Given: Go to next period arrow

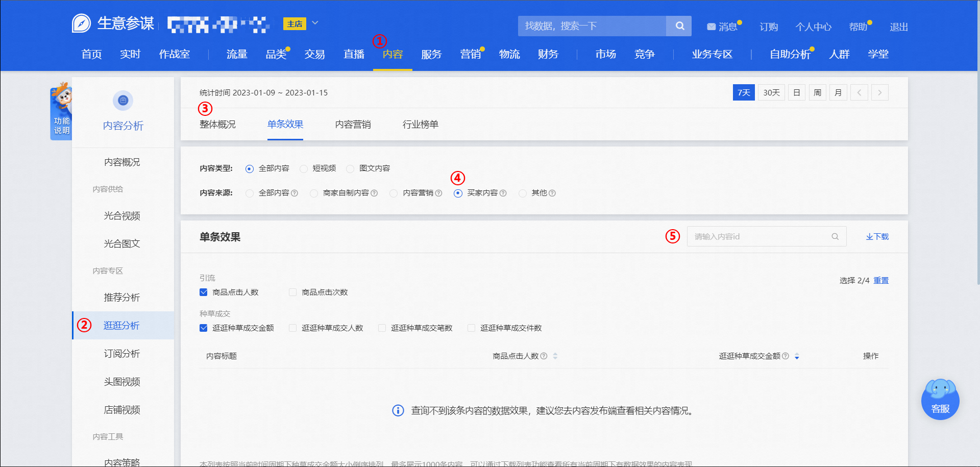Looking at the screenshot, I should click(879, 92).
